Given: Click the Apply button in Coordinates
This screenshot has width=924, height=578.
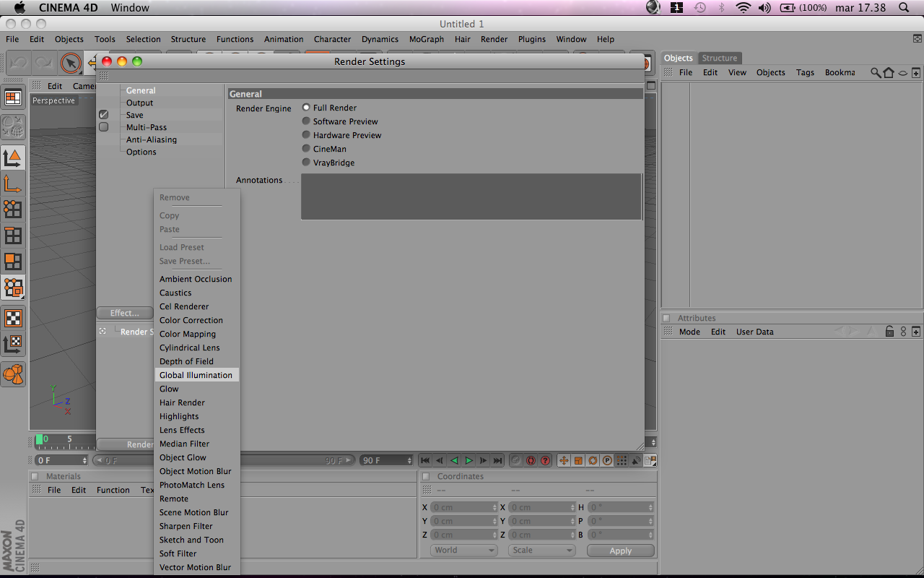Looking at the screenshot, I should coord(620,551).
